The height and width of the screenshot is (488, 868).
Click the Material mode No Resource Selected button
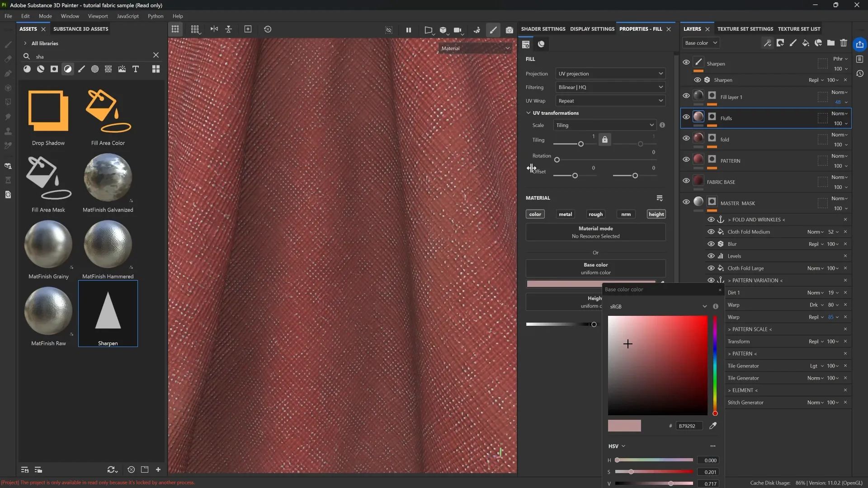tap(595, 232)
